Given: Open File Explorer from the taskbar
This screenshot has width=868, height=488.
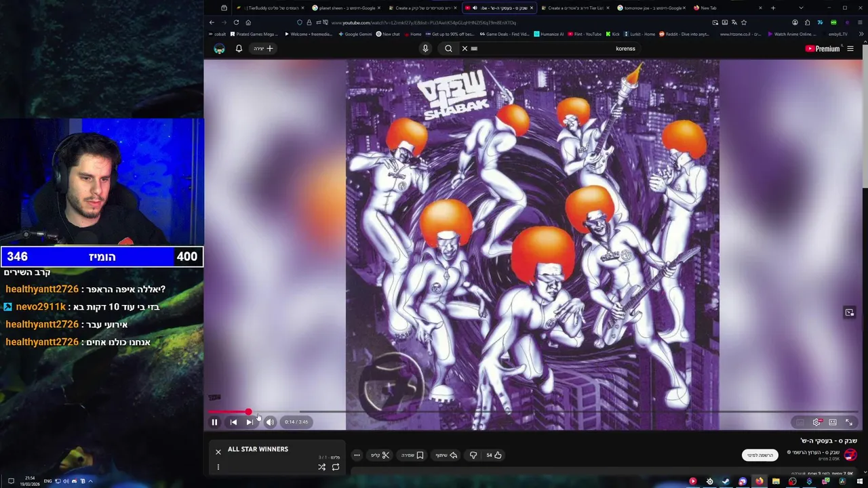Looking at the screenshot, I should (x=776, y=481).
